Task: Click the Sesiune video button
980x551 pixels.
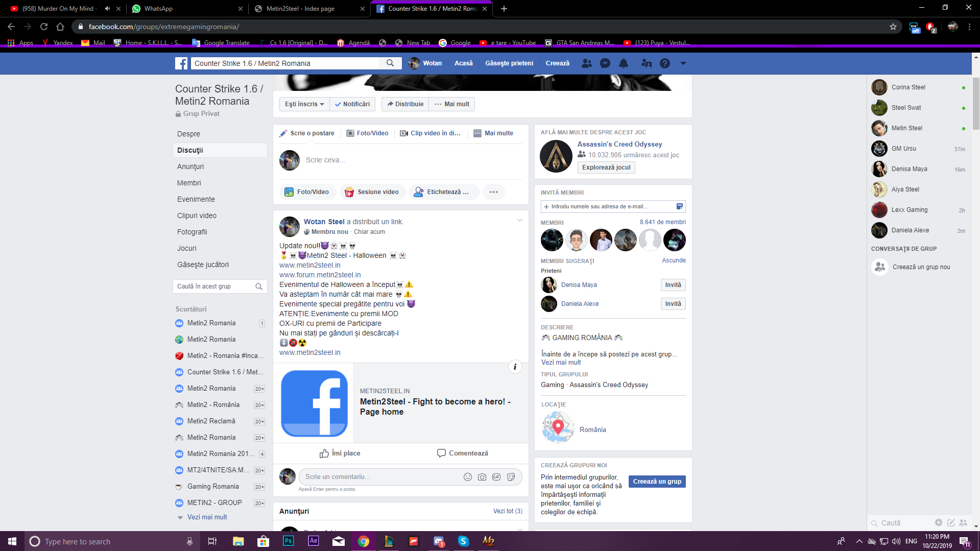Action: tap(372, 192)
